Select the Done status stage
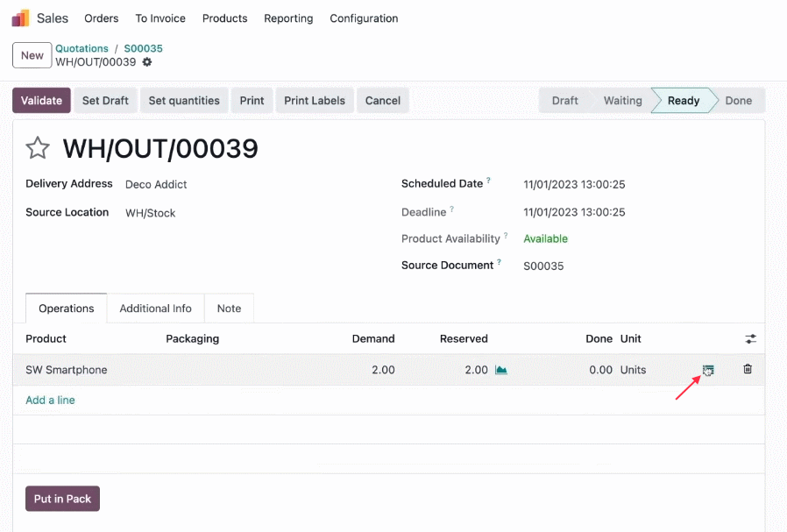The height and width of the screenshot is (532, 787). point(739,101)
